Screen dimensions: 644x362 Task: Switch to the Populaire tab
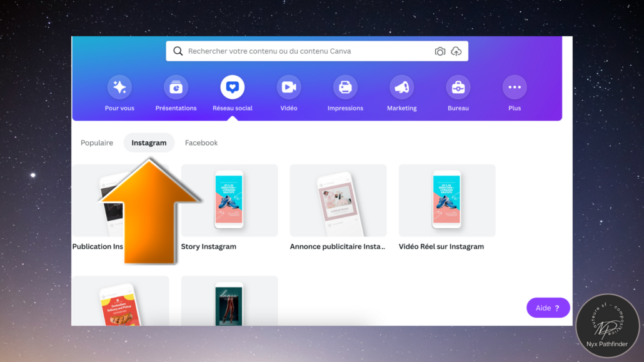click(97, 143)
